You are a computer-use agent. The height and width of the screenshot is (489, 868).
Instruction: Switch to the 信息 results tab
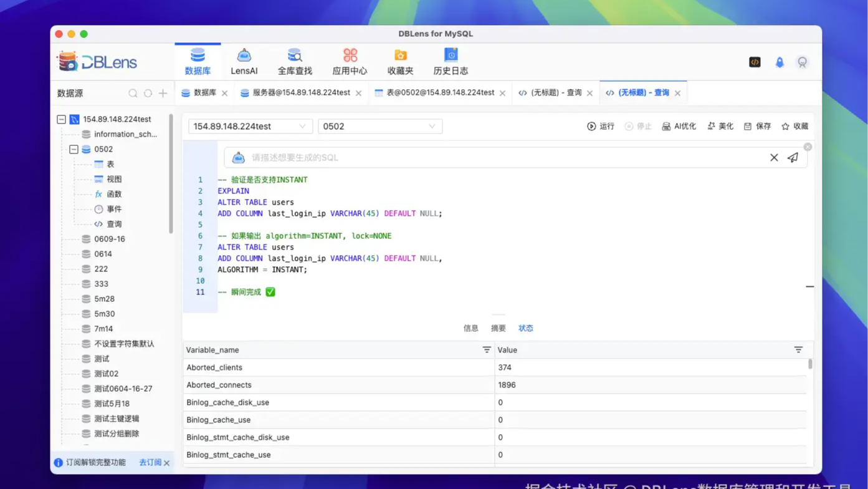point(470,327)
